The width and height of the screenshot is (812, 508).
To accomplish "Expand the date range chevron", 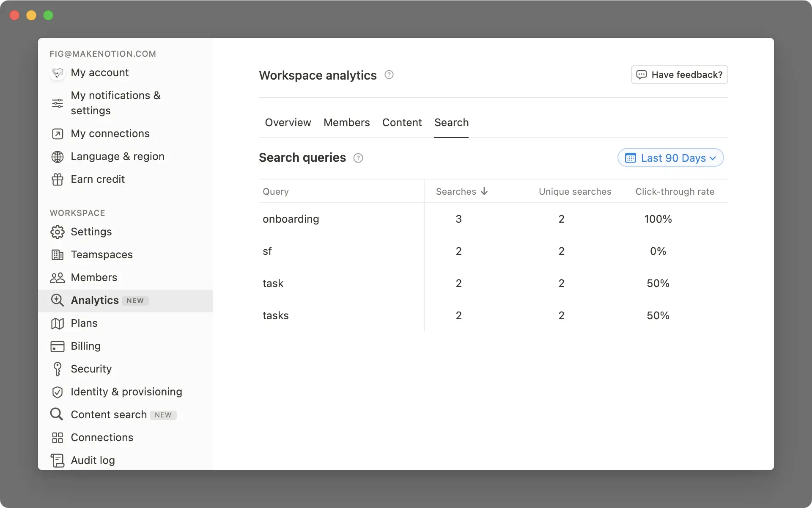I will point(713,158).
